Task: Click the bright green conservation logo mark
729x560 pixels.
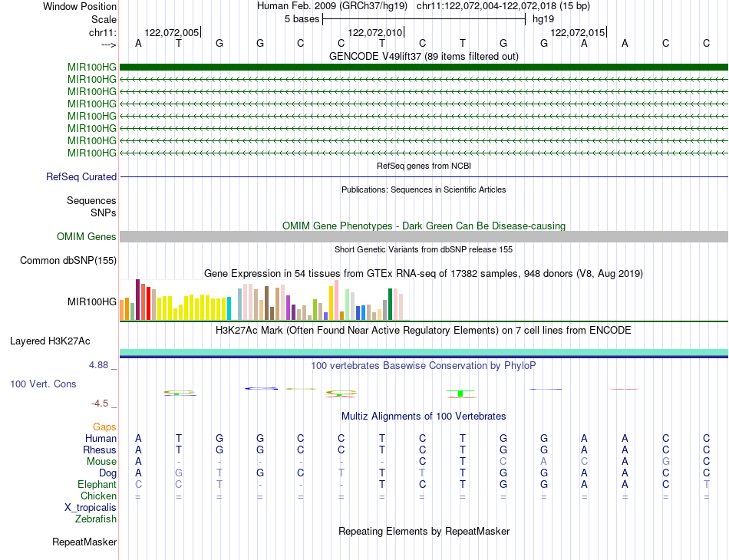Action: 460,394
